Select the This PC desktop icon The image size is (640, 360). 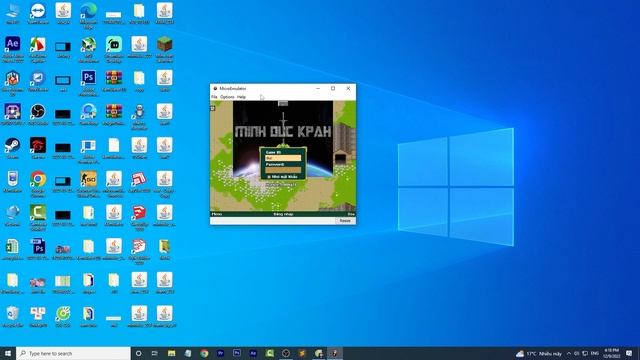pyautogui.click(x=13, y=13)
